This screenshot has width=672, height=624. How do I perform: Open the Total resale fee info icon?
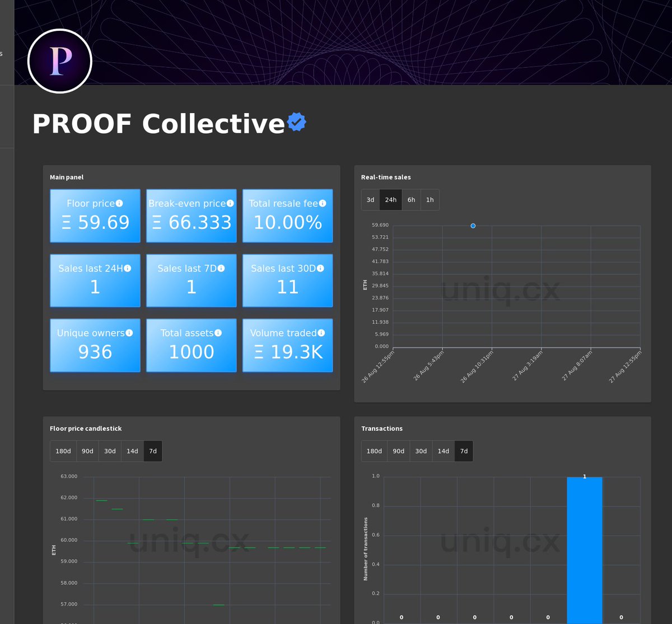pos(323,204)
